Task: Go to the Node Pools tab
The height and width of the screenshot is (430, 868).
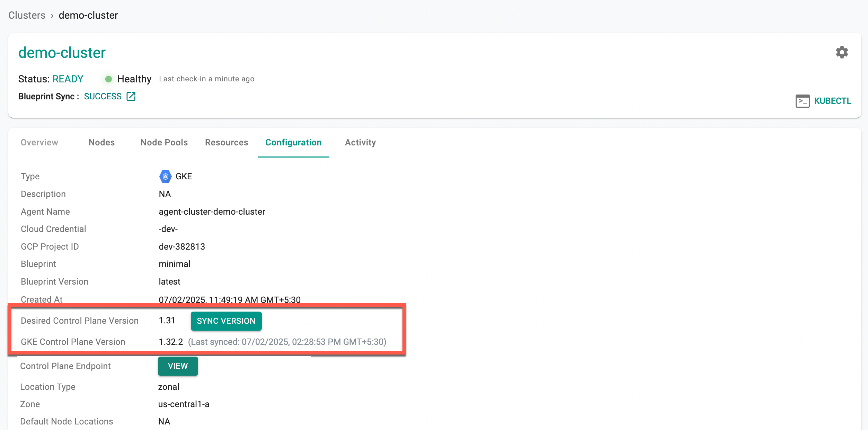Action: pyautogui.click(x=164, y=142)
